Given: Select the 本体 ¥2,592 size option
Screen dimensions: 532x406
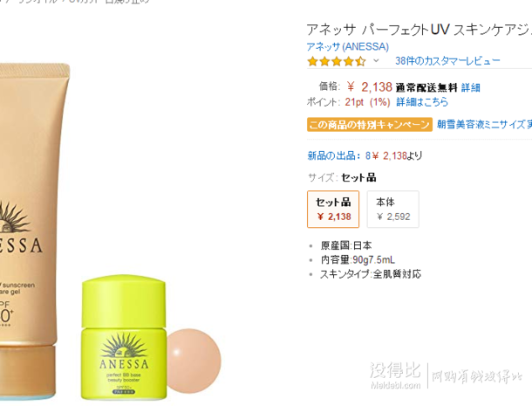Looking at the screenshot, I should pyautogui.click(x=392, y=209).
